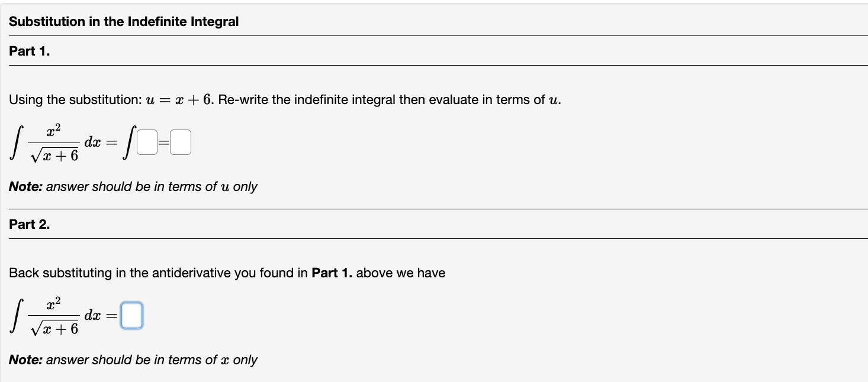Click the Note text below Part 1
The image size is (868, 382).
pyautogui.click(x=133, y=186)
